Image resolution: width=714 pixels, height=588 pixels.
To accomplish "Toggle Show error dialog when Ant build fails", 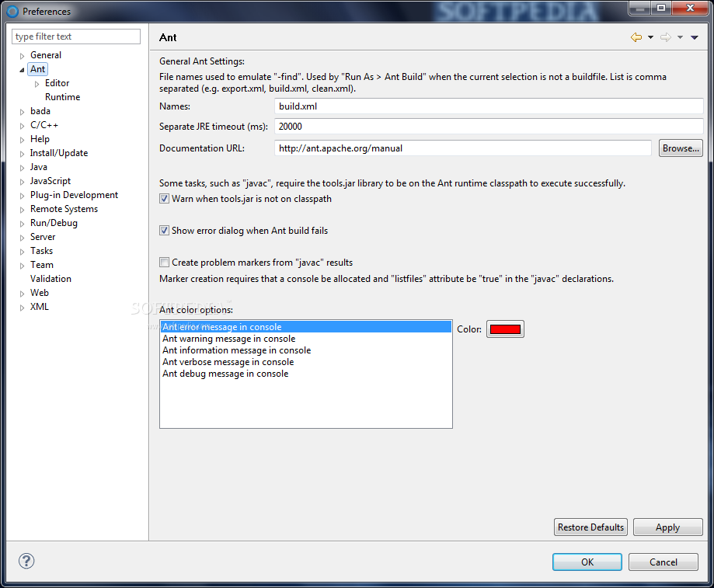I will (165, 231).
